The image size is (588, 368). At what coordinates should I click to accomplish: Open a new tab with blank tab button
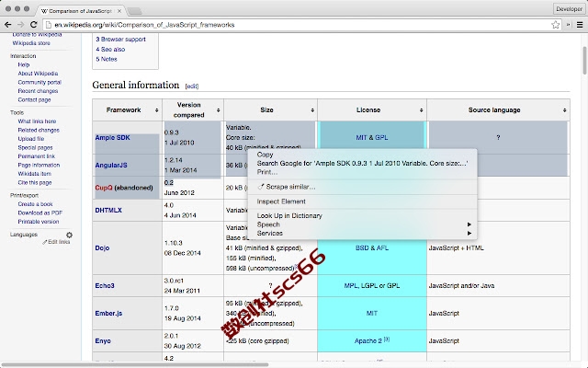tap(134, 11)
